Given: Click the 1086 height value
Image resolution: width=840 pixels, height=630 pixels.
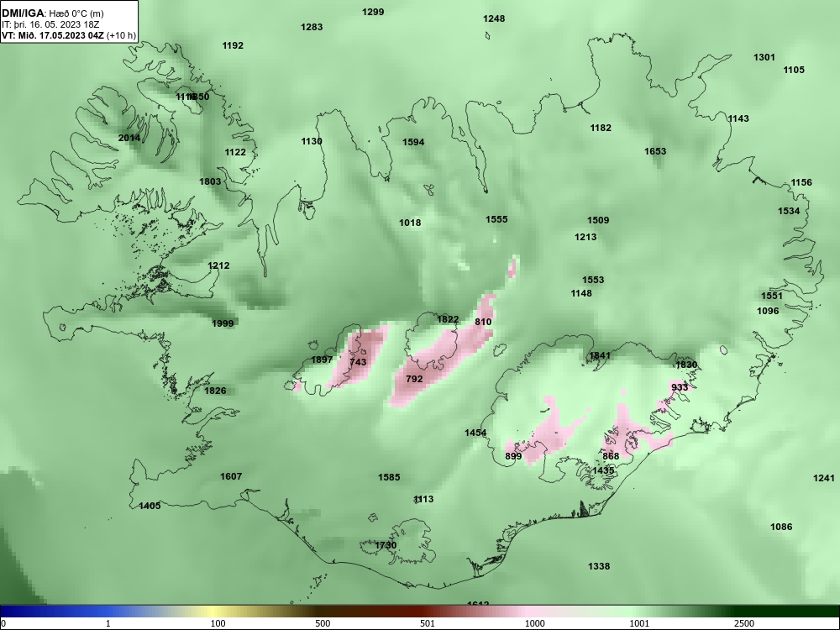Looking at the screenshot, I should (x=781, y=527).
